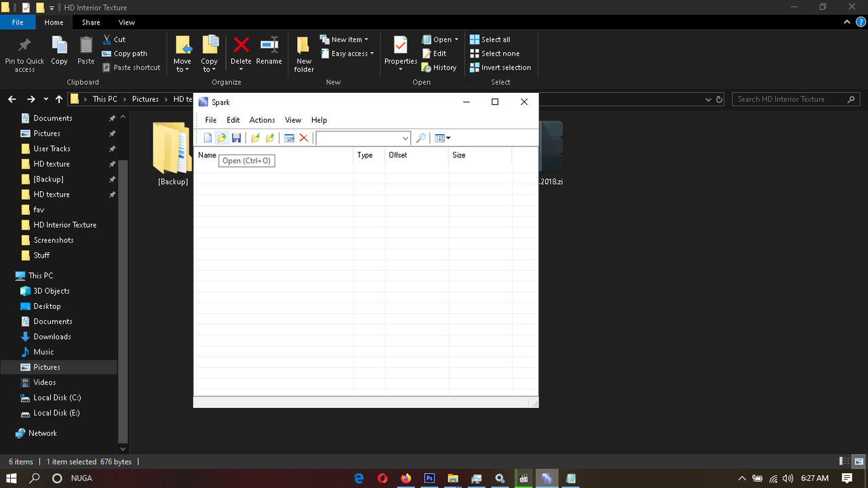The height and width of the screenshot is (488, 868).
Task: Open the recent locations dropdown arrow
Action: 45,99
